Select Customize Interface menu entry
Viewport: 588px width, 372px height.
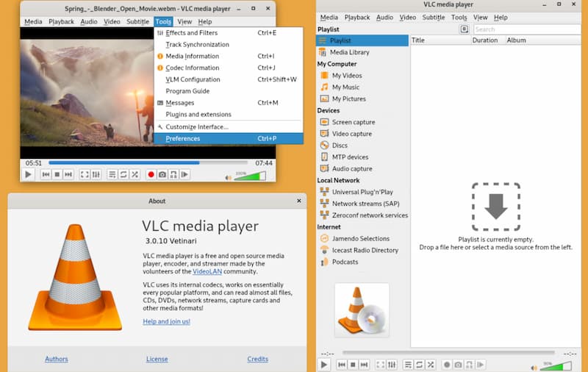(x=229, y=126)
